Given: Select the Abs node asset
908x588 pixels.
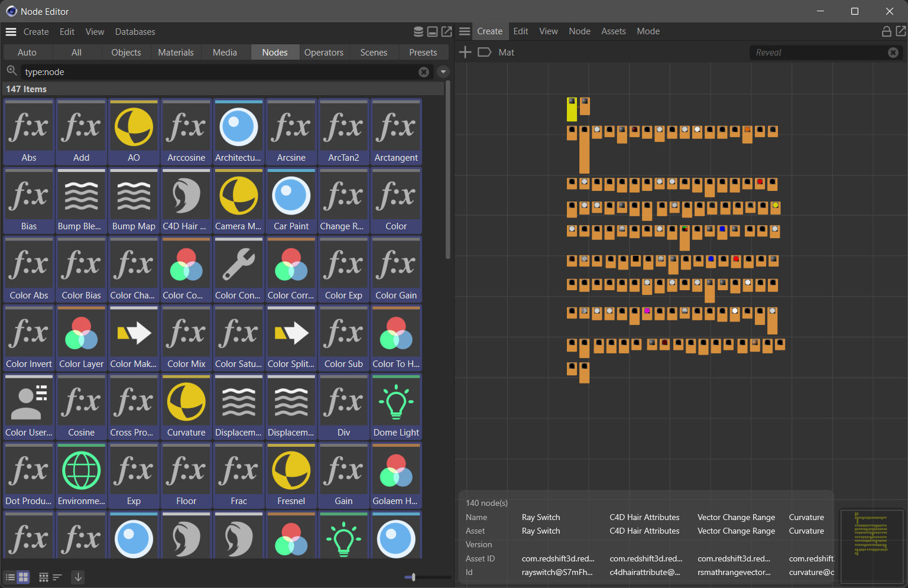Looking at the screenshot, I should (29, 131).
